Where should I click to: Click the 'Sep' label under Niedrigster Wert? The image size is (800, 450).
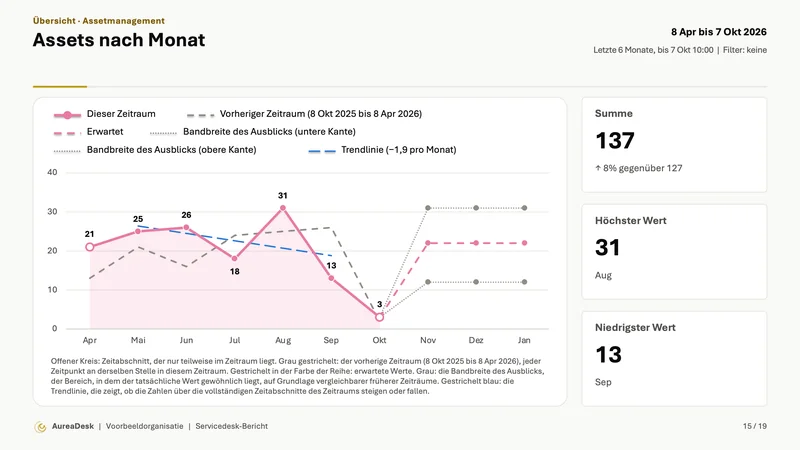pyautogui.click(x=603, y=382)
